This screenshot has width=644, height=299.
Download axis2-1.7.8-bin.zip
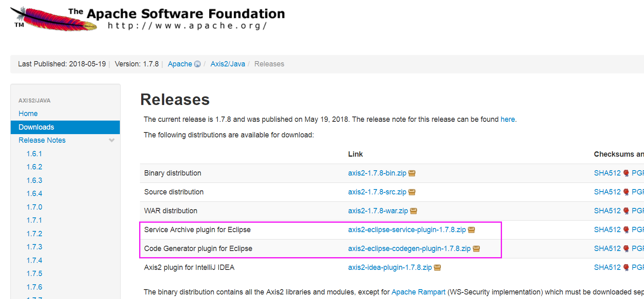click(x=377, y=173)
